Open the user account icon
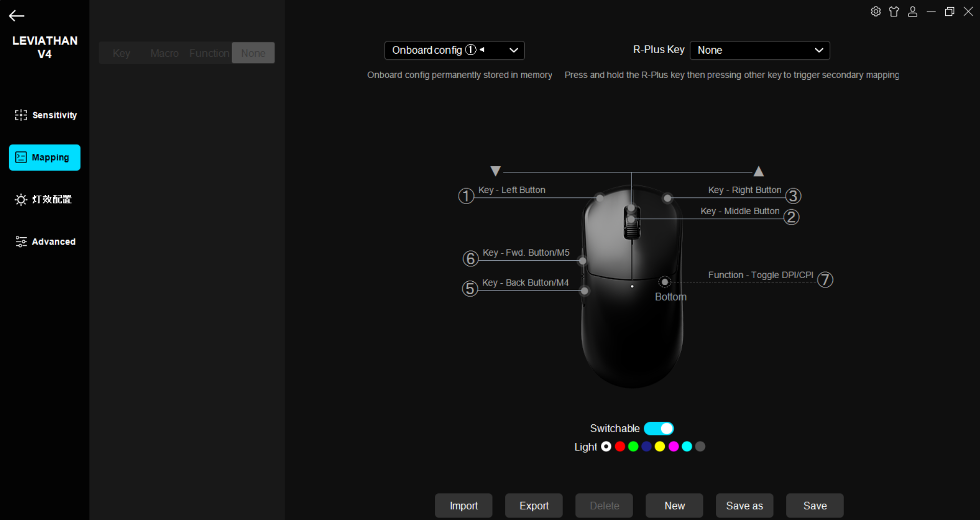The height and width of the screenshot is (520, 980). click(913, 11)
